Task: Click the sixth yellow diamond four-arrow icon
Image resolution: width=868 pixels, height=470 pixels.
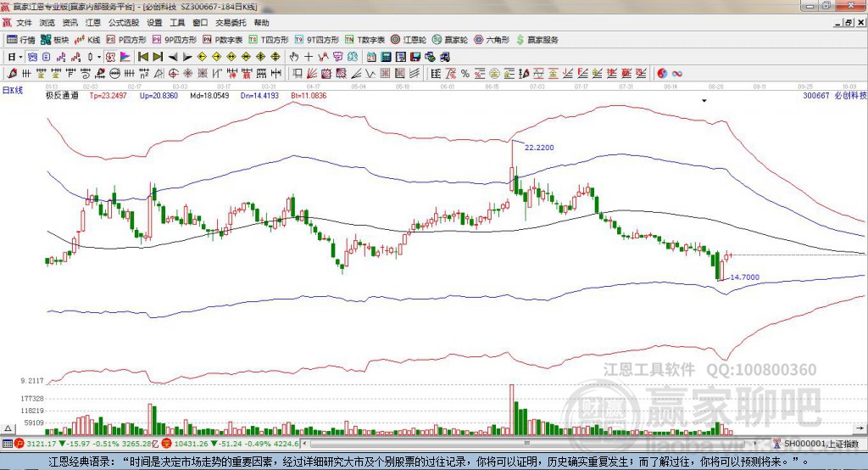Action: click(x=275, y=57)
